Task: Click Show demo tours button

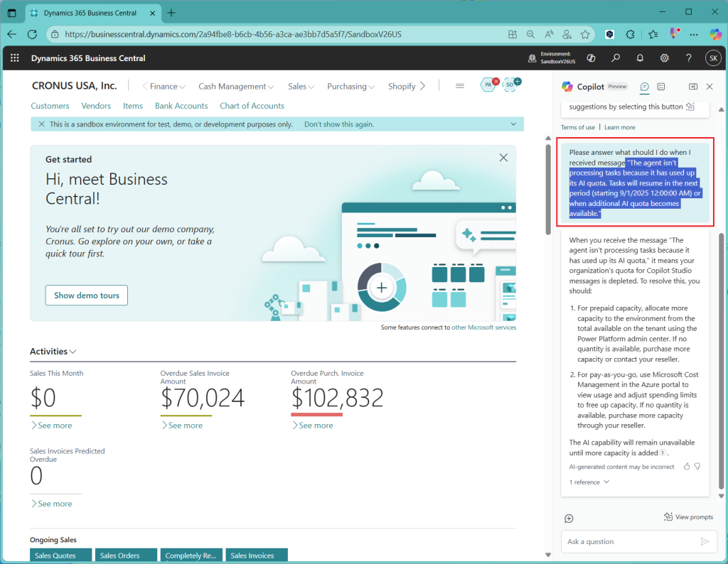Action: (x=86, y=295)
